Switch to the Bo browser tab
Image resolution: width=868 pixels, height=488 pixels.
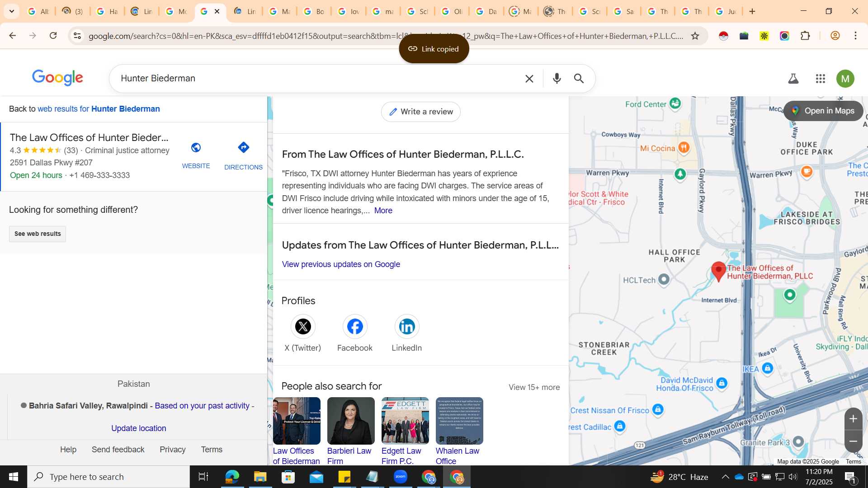point(314,11)
